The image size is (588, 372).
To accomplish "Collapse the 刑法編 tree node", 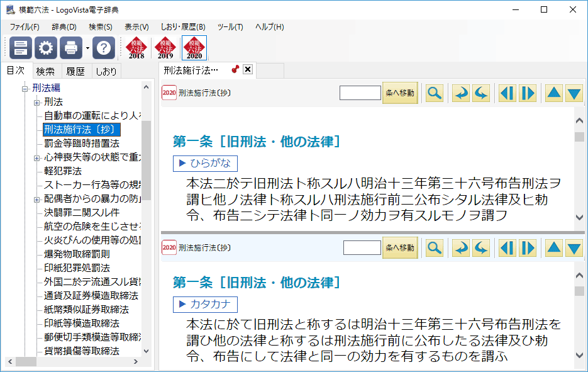I will tap(25, 89).
